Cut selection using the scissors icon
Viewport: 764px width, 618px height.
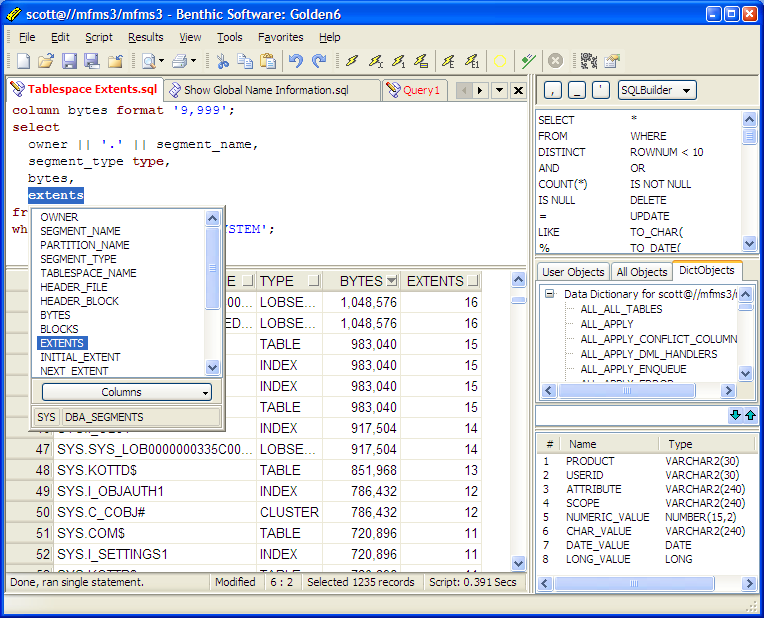pyautogui.click(x=222, y=62)
